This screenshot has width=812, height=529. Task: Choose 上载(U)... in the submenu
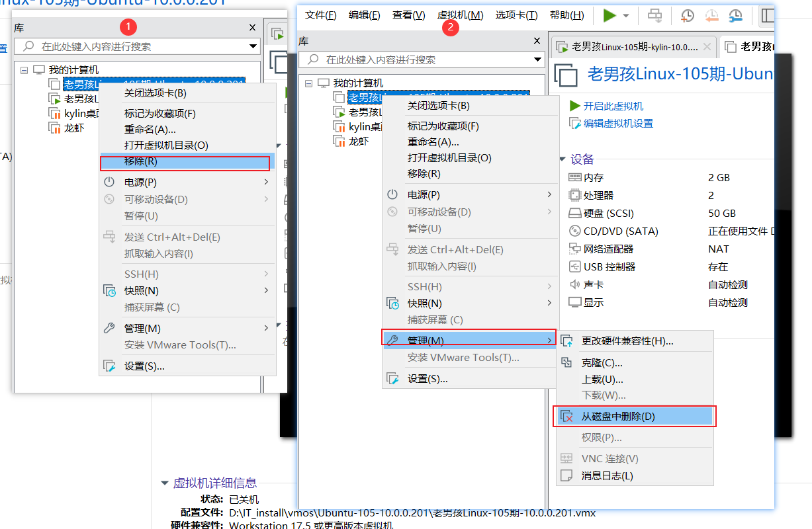coord(635,379)
